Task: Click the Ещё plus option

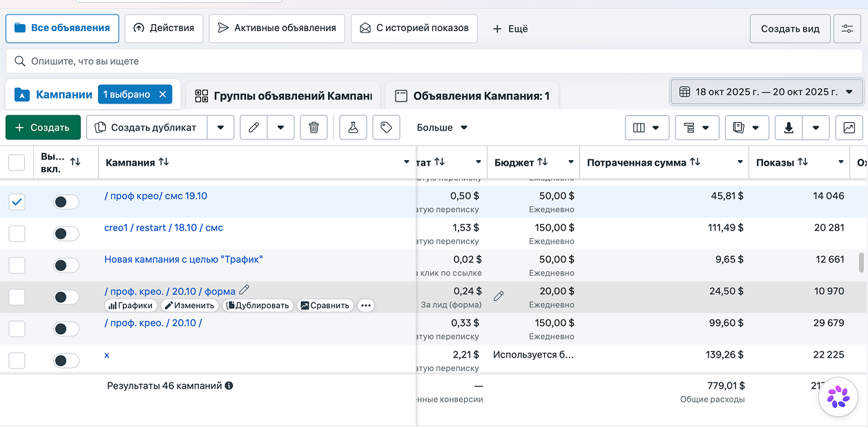Action: click(510, 28)
